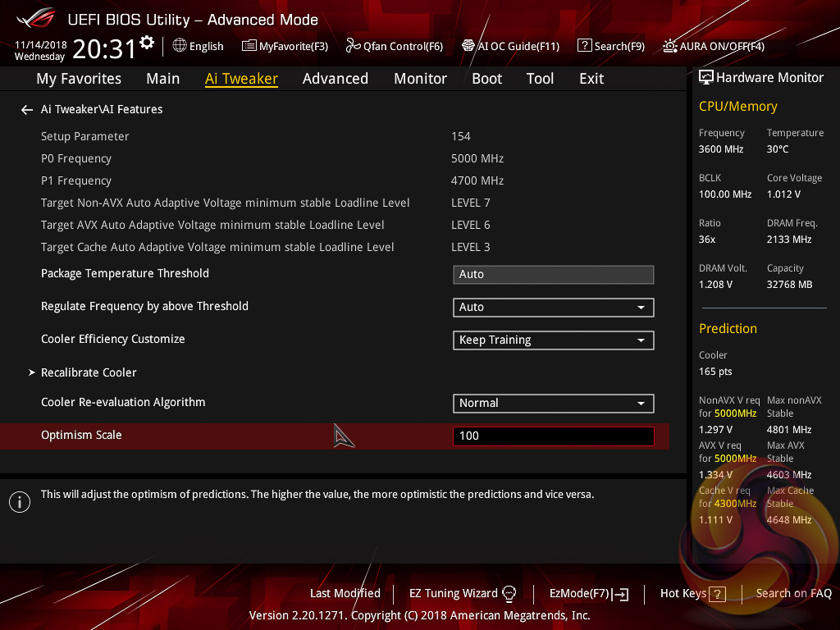Switch to the Advanced tab
This screenshot has height=630, width=840.
[x=335, y=79]
